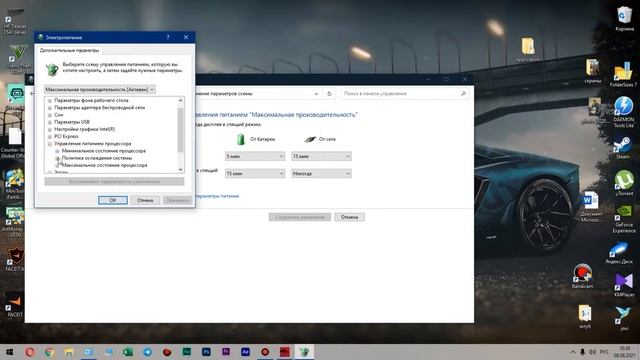640x360 pixels.
Task: Open Premiere Pro from the taskbar
Action: 226,352
